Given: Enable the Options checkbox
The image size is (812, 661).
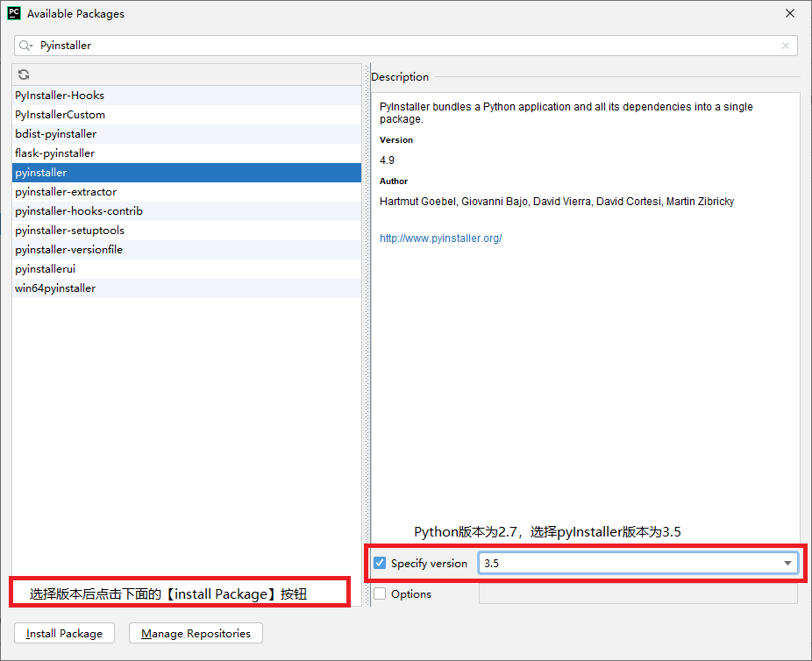Looking at the screenshot, I should point(380,593).
